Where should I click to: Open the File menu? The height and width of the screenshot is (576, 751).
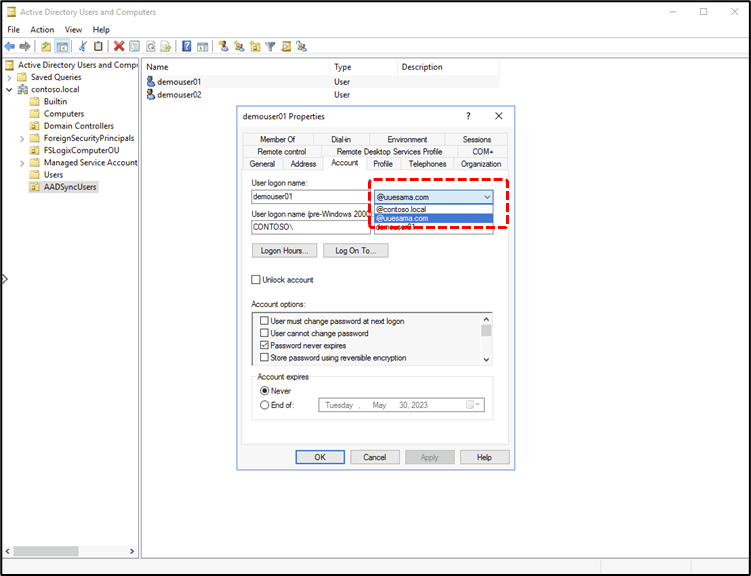pyautogui.click(x=13, y=30)
